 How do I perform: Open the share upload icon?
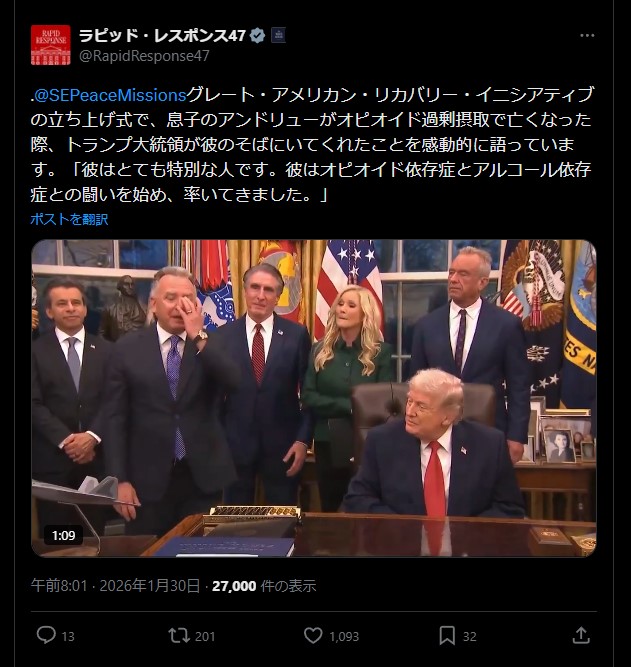(x=580, y=636)
